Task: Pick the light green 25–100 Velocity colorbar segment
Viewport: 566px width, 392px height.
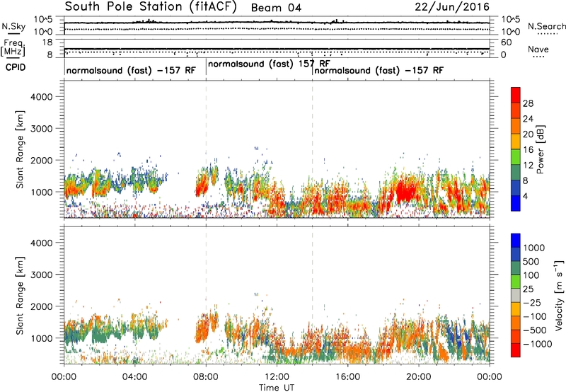Action: [516, 282]
